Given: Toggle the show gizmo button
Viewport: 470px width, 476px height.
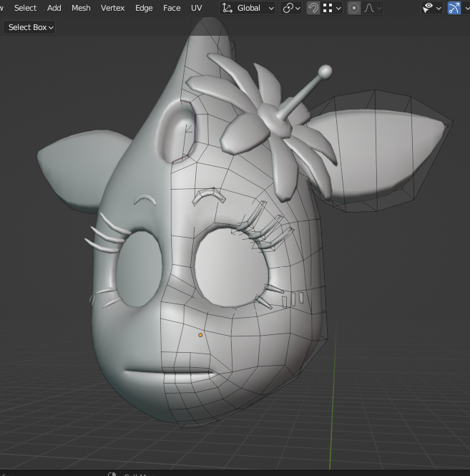Looking at the screenshot, I should point(454,8).
